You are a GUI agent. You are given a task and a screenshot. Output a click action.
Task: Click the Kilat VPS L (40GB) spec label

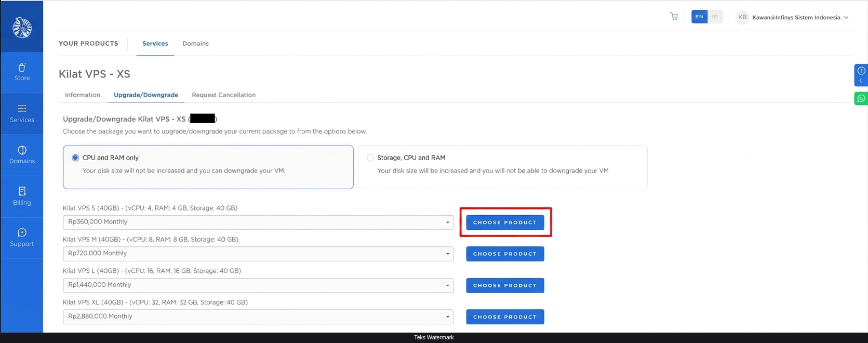coord(152,271)
